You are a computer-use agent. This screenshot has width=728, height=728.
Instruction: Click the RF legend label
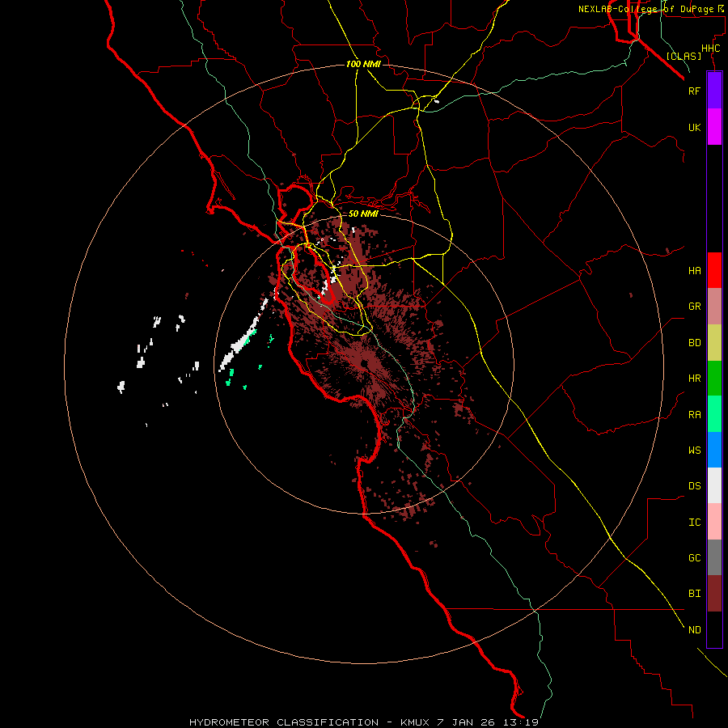pos(694,91)
